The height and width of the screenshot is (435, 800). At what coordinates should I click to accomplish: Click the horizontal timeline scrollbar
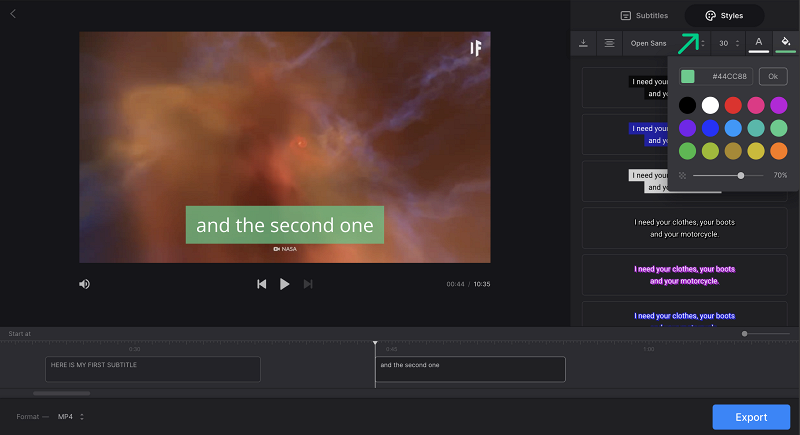click(62, 393)
